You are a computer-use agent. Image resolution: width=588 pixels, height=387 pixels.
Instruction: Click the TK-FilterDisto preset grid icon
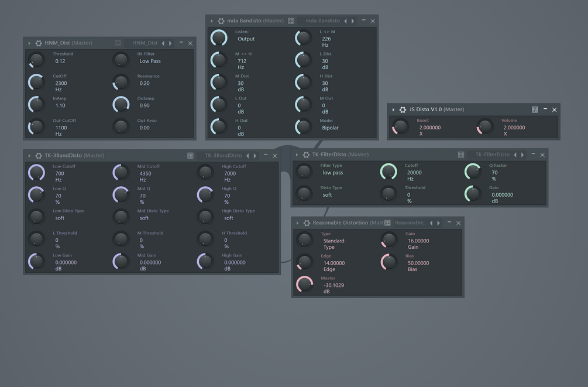(461, 155)
